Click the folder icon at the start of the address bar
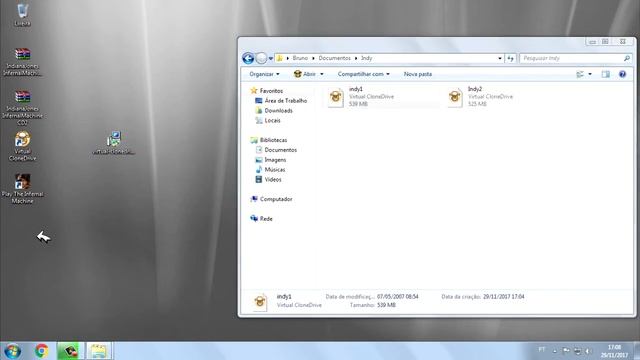640x360 pixels. pyautogui.click(x=280, y=58)
